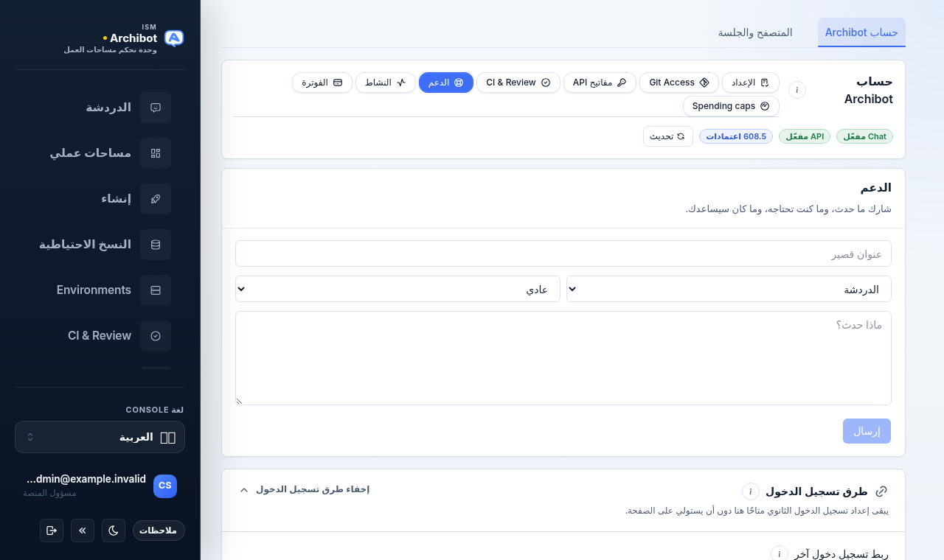Viewport: 944px width, 560px height.
Task: Open the عادي priority dropdown
Action: coord(398,289)
